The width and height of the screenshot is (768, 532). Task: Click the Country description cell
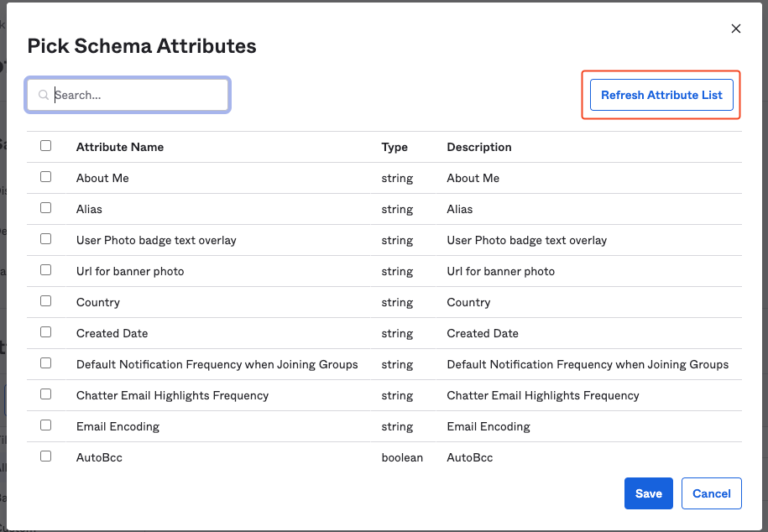[468, 302]
